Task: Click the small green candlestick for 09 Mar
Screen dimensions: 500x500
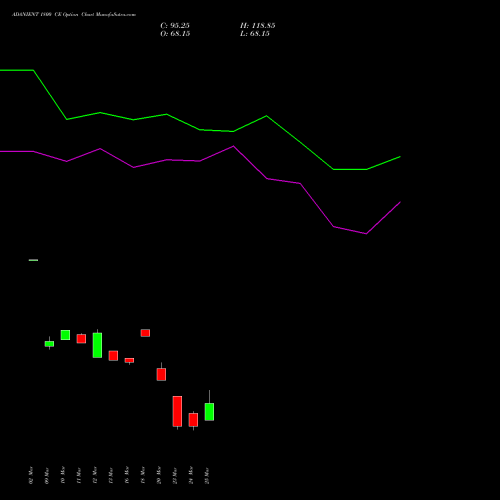Action: (x=49, y=344)
